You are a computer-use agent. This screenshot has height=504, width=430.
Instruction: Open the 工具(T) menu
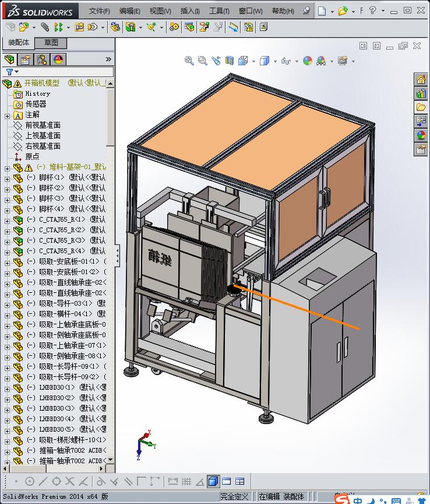(x=219, y=11)
